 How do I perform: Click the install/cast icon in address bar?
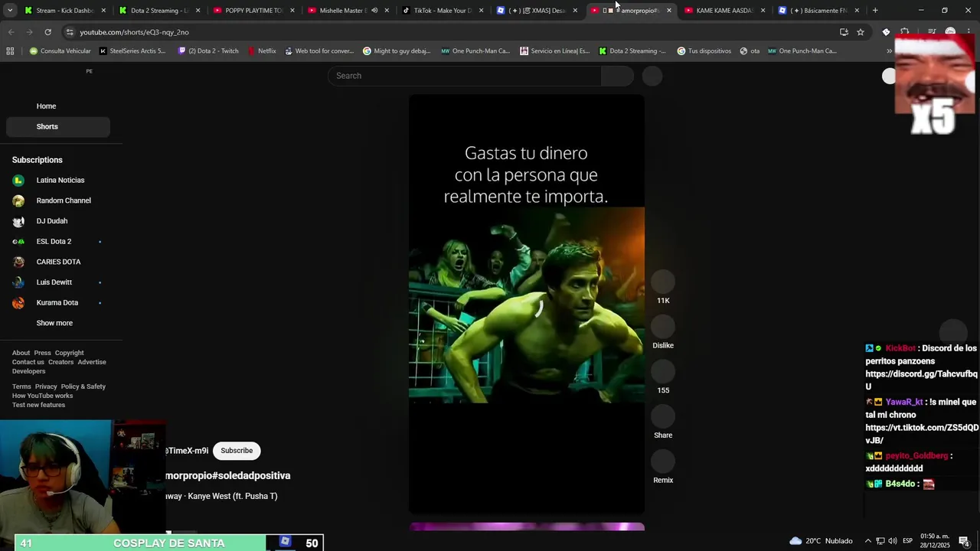pos(844,32)
